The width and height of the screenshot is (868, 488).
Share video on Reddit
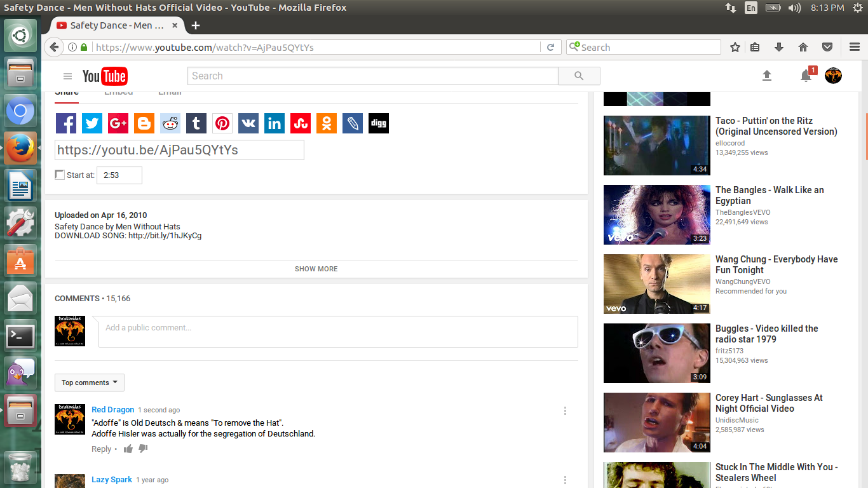170,123
